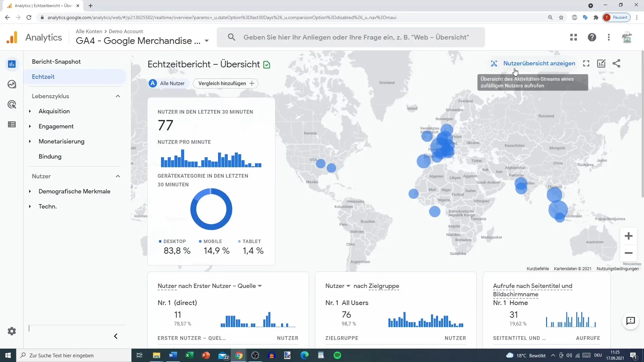Click the browser address bar URL
This screenshot has width=644, height=362.
coord(222,17)
